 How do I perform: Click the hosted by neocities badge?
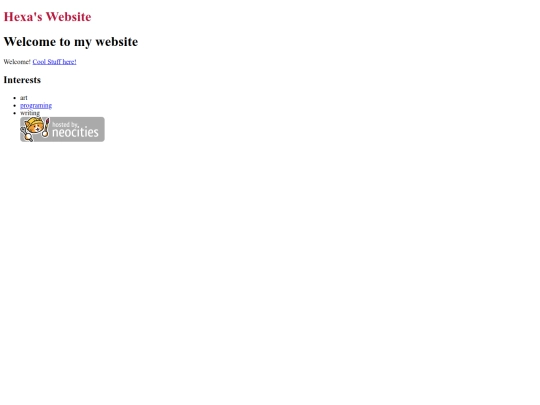click(62, 129)
